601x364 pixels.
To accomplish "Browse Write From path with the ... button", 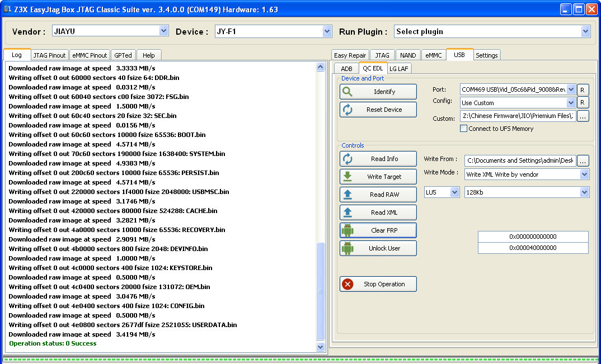I will 583,161.
